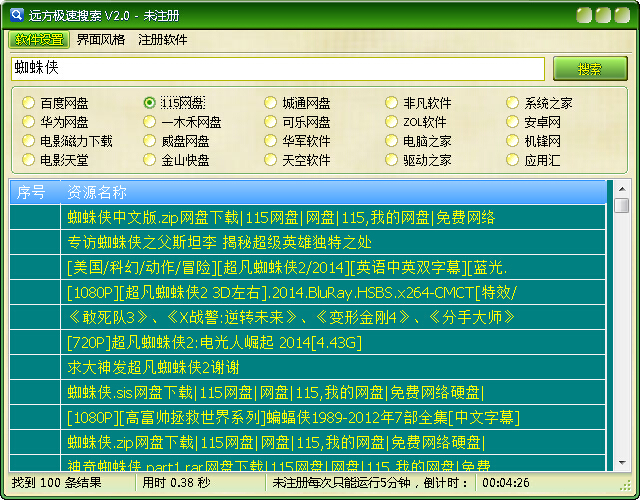Close the 远方极速搜索 window
640x500 pixels.
622,16
